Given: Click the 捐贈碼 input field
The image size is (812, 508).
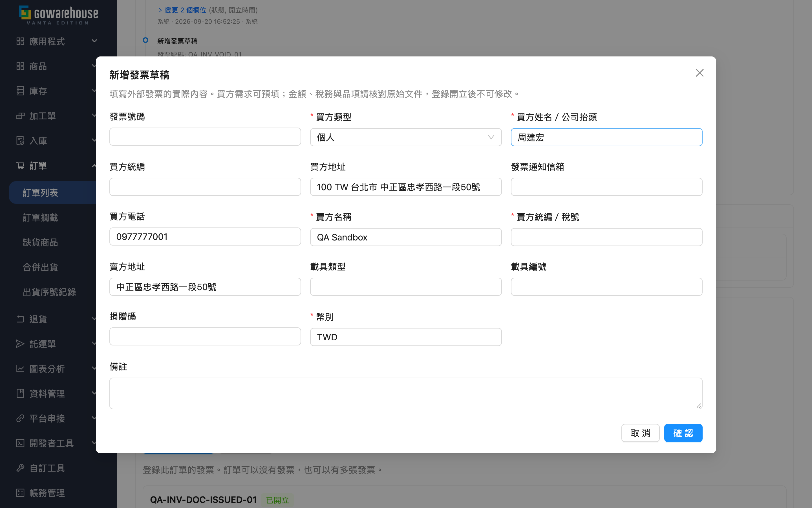Looking at the screenshot, I should (205, 336).
